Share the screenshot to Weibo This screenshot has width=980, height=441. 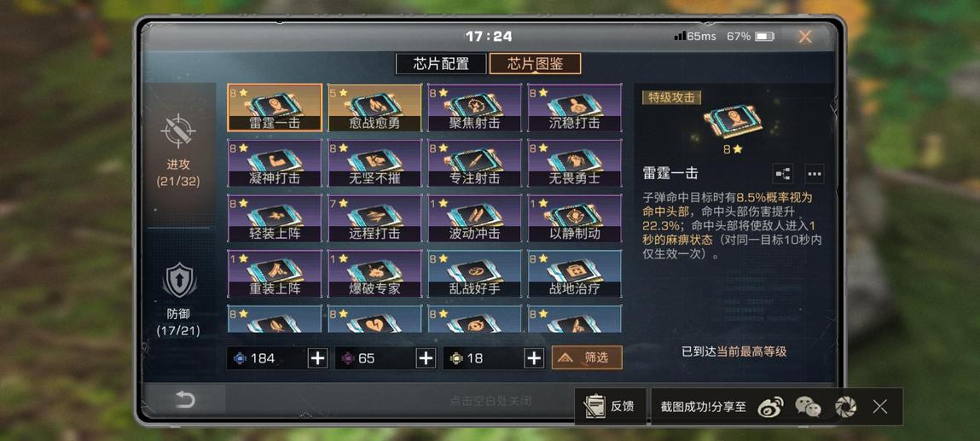[x=771, y=407]
